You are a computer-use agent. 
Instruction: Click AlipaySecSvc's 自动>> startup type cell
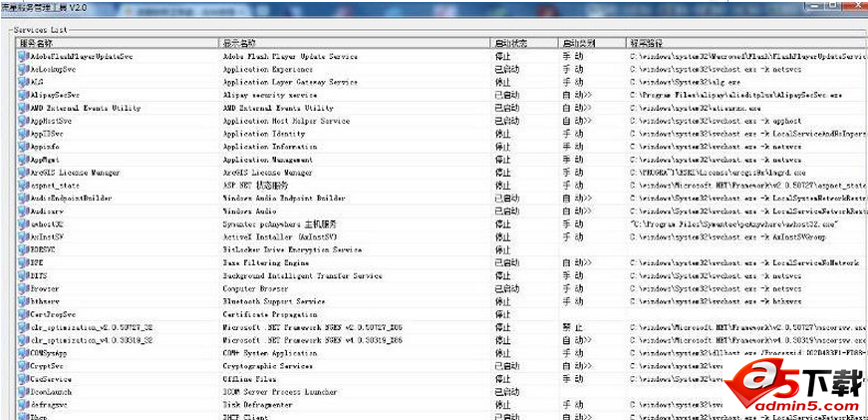coord(577,96)
